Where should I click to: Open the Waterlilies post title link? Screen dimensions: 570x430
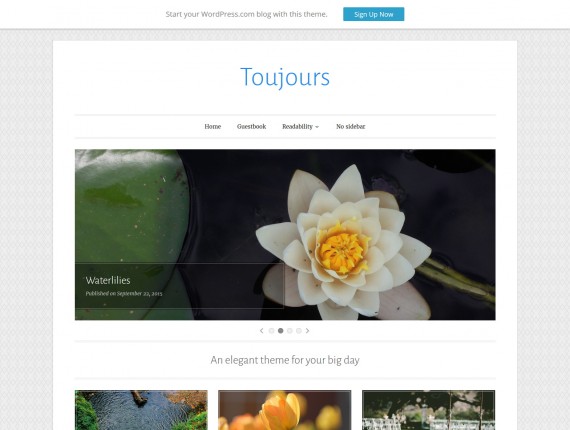point(108,280)
